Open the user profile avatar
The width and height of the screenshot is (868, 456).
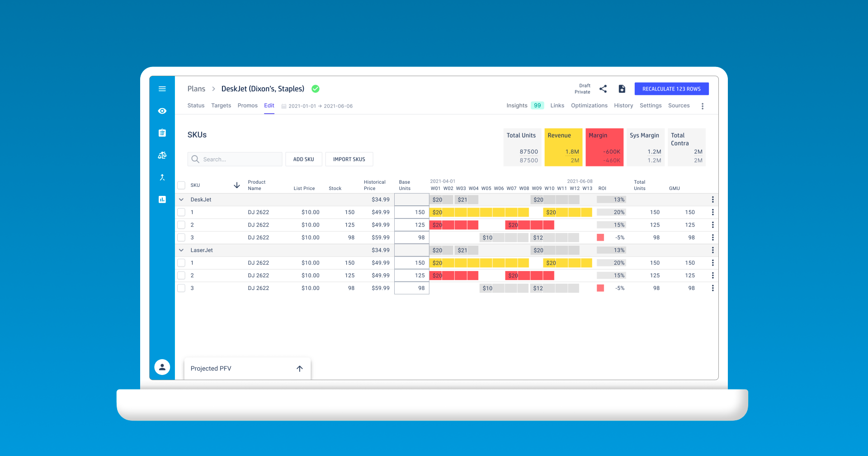click(162, 367)
